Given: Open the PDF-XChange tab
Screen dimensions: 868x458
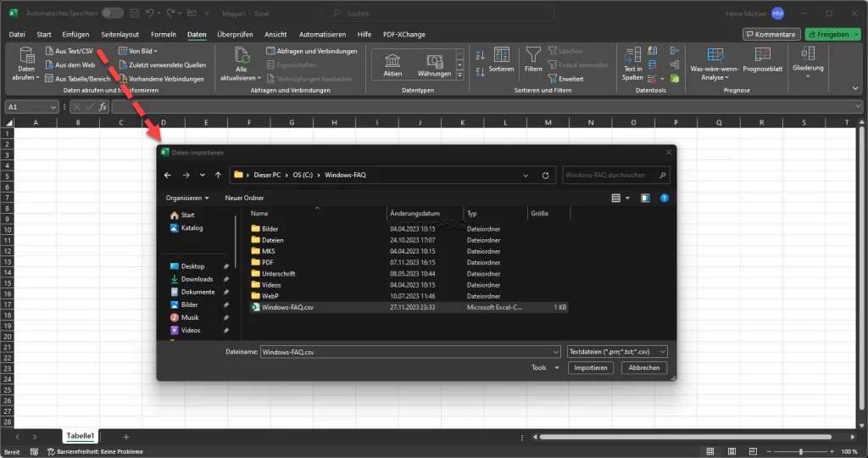Looking at the screenshot, I should pos(404,34).
